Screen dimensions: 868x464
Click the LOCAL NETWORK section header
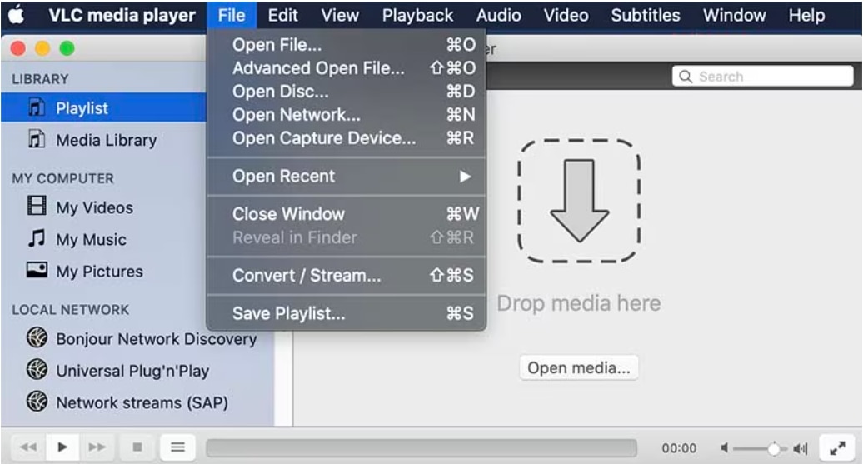pos(71,310)
